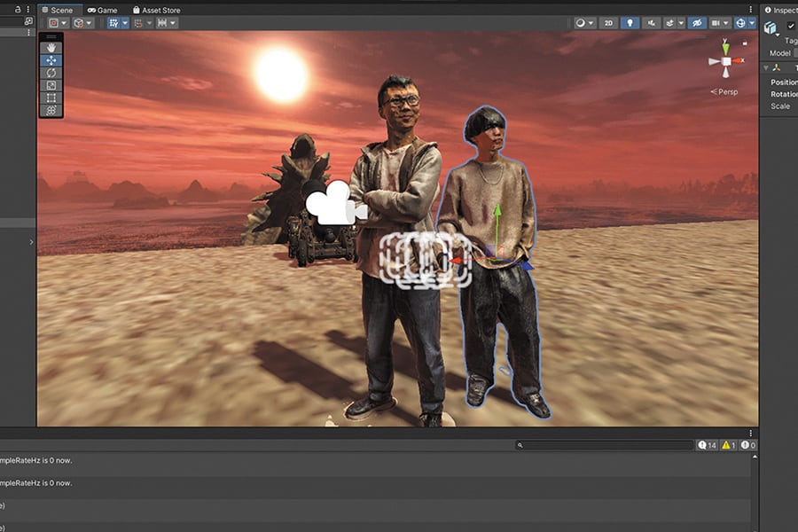Select the Transform tool
Screen dimensions: 798x532
click(x=51, y=110)
